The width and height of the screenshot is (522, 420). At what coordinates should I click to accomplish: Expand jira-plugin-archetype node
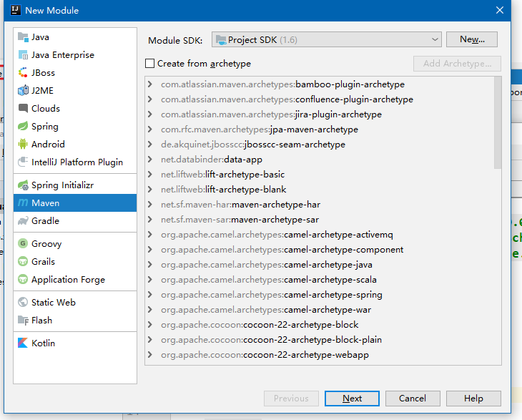(150, 114)
